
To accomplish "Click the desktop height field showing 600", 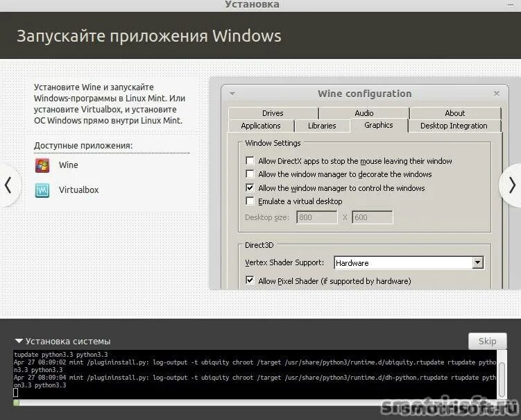I will (372, 217).
